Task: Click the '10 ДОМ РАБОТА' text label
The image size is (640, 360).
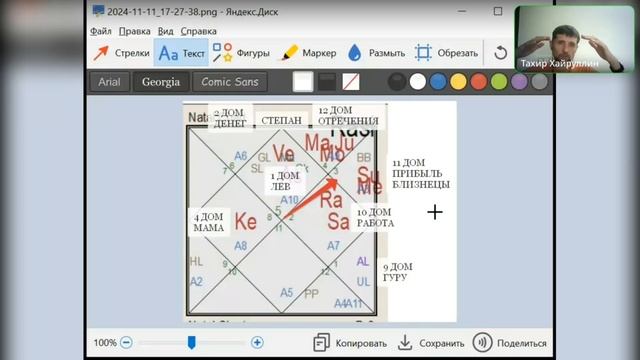Action: [x=375, y=218]
